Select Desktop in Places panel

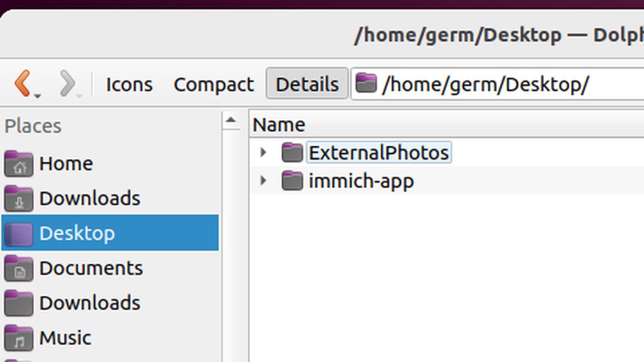click(77, 233)
